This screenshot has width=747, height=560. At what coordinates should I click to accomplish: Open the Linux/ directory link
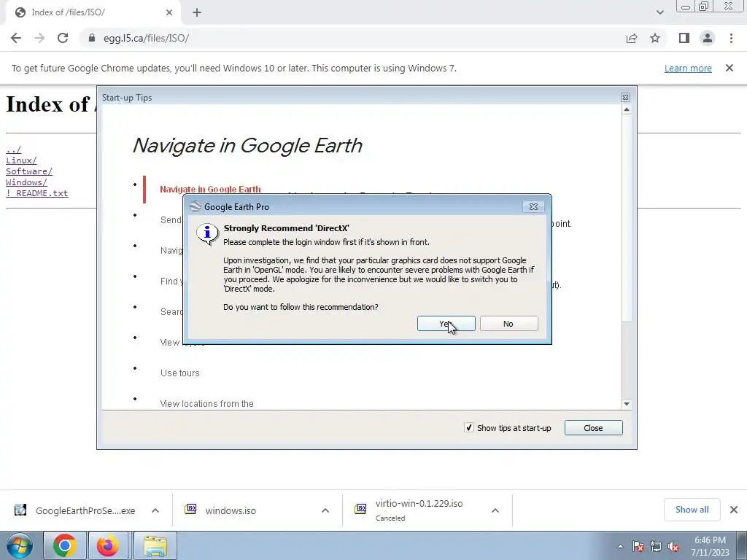(21, 160)
